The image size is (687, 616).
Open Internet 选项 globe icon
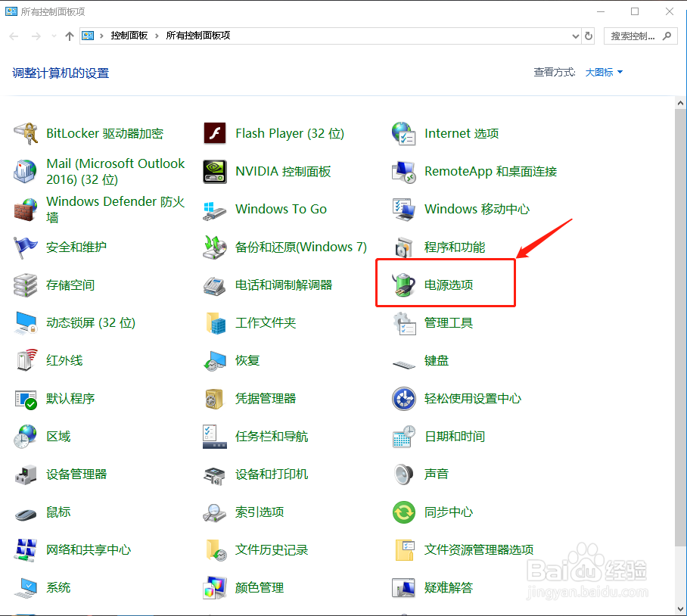coord(403,134)
